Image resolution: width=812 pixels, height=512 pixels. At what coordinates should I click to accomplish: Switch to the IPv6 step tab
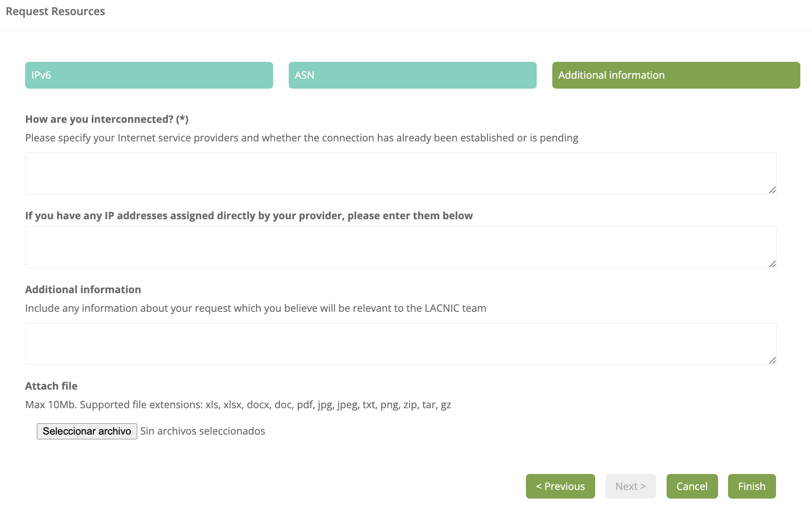(149, 75)
